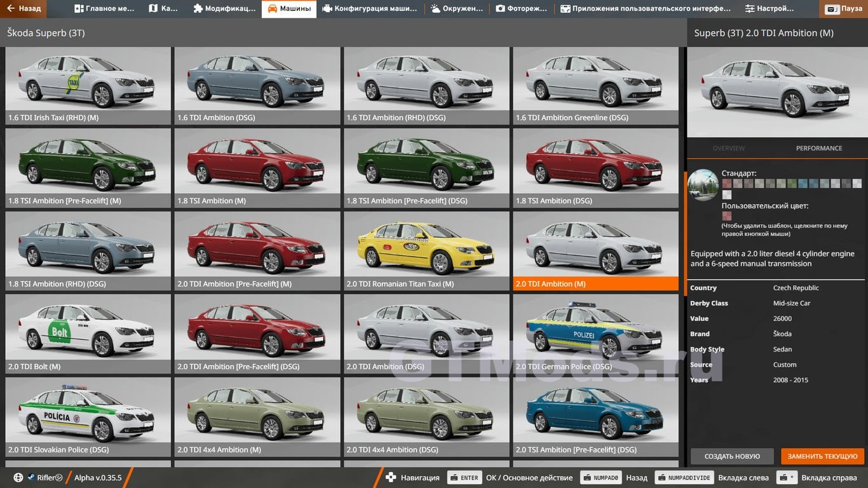Select 1.6 TDI Ambition Greenline (DSG) car
The height and width of the screenshot is (488, 868).
[x=596, y=86]
